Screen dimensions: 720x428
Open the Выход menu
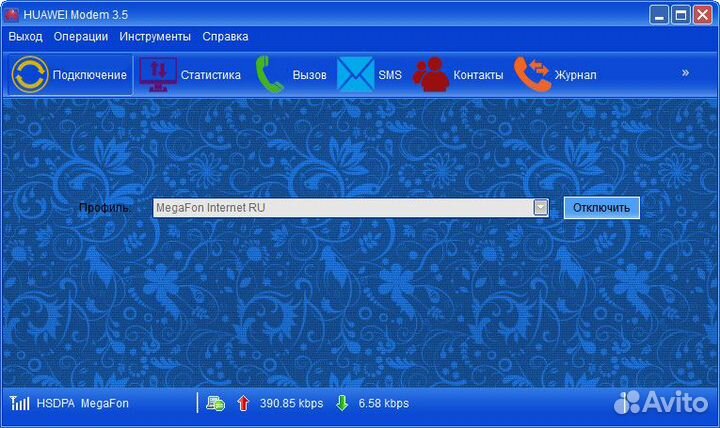(26, 37)
